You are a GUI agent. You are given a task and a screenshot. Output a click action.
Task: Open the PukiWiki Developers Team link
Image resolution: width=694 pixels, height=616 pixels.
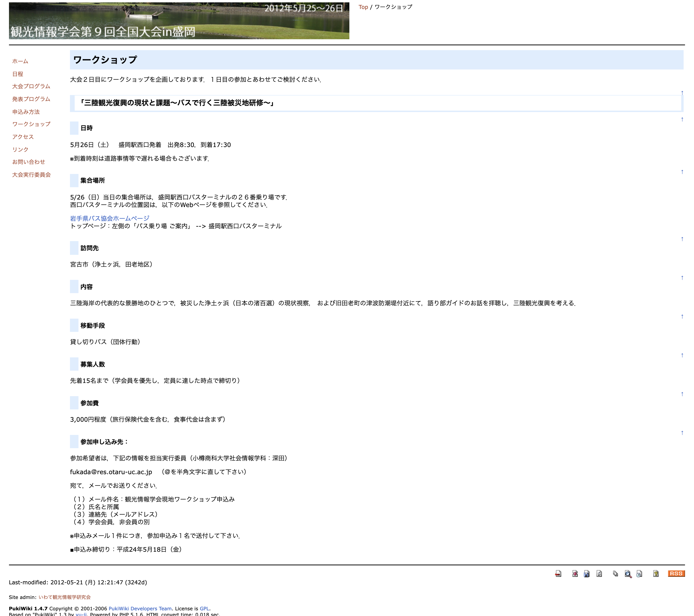(140, 608)
